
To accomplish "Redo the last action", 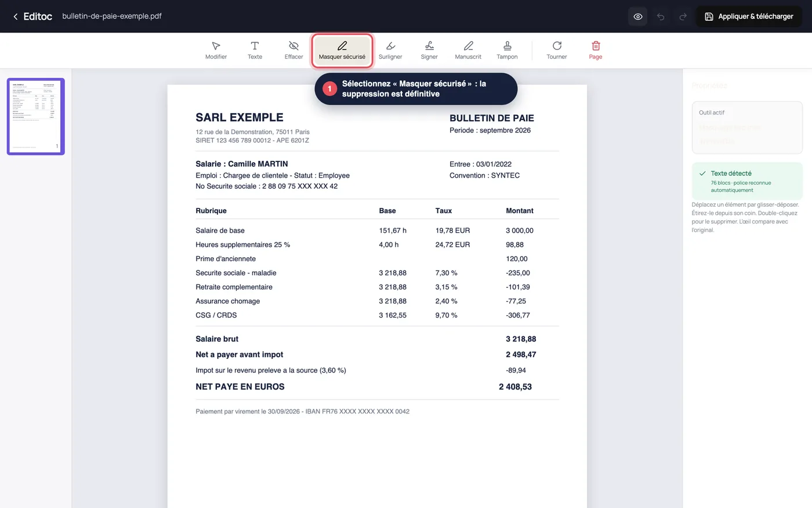I will (683, 16).
